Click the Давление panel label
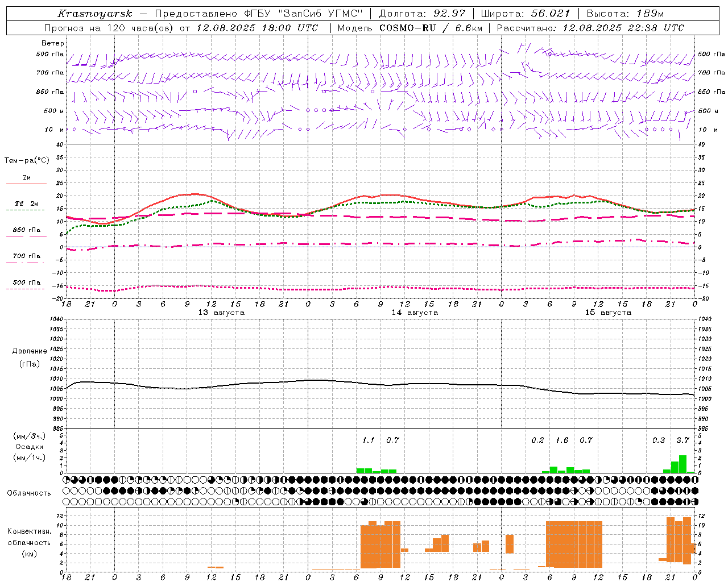The height and width of the screenshot is (582, 728). 29,351
